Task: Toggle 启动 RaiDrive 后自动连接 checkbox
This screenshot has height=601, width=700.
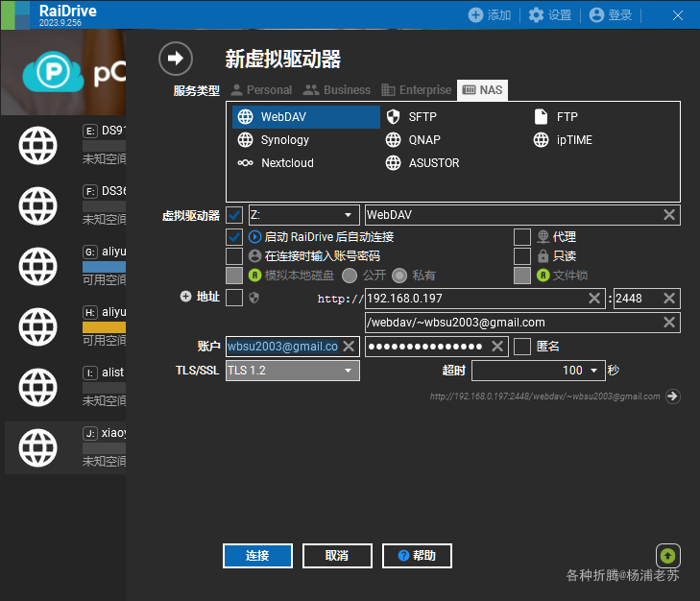Action: pyautogui.click(x=234, y=237)
